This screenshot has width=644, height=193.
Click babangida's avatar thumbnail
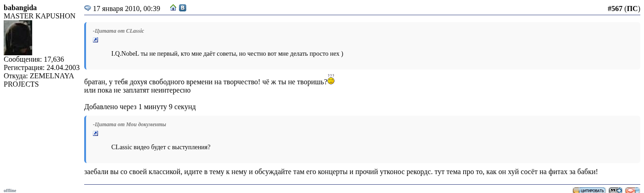tap(18, 38)
